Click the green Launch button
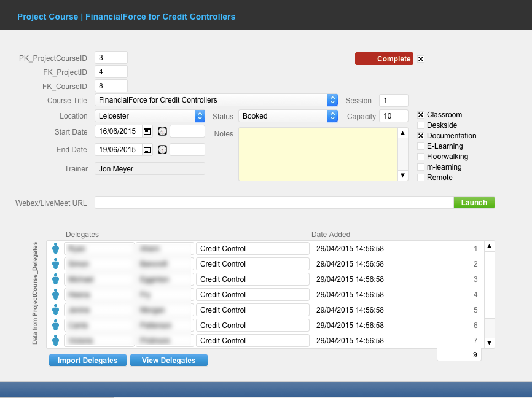532x398 pixels. pos(474,203)
